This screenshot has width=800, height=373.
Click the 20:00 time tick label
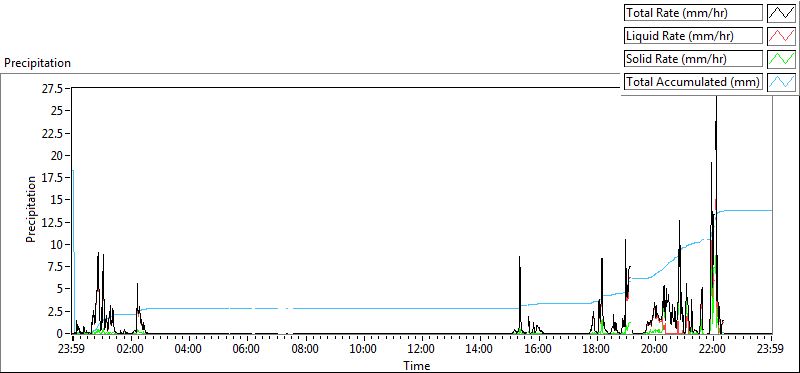click(655, 350)
